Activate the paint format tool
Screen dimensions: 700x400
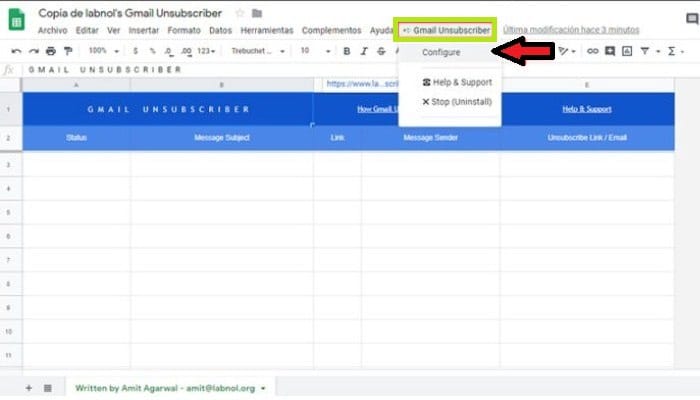[x=68, y=51]
